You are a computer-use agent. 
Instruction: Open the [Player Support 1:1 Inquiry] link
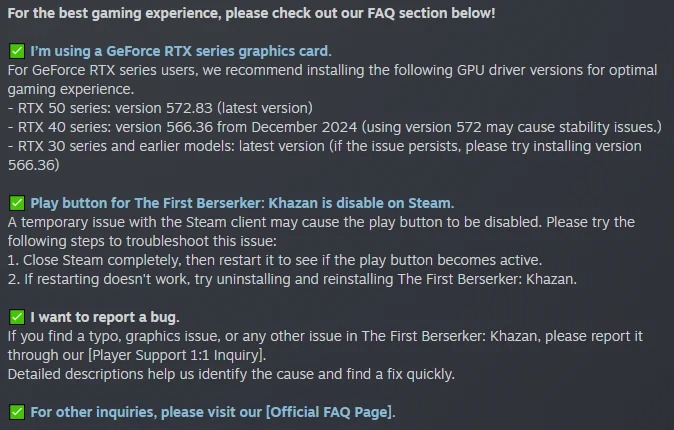[x=175, y=355]
